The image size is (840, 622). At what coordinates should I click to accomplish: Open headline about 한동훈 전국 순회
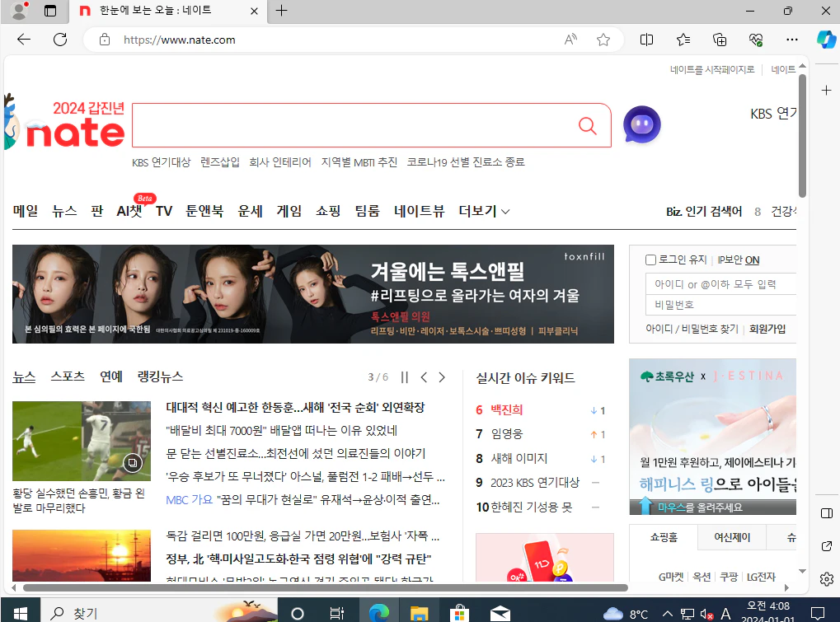coord(295,408)
